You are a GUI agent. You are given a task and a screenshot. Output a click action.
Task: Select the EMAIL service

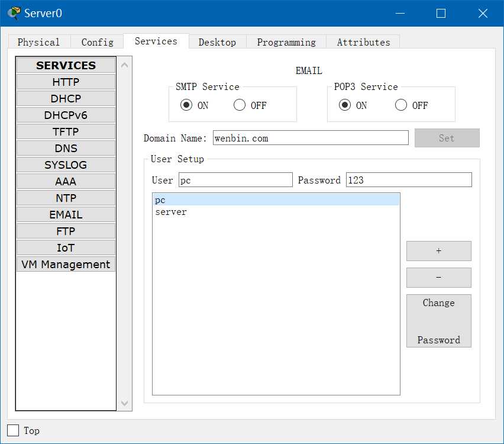point(66,214)
